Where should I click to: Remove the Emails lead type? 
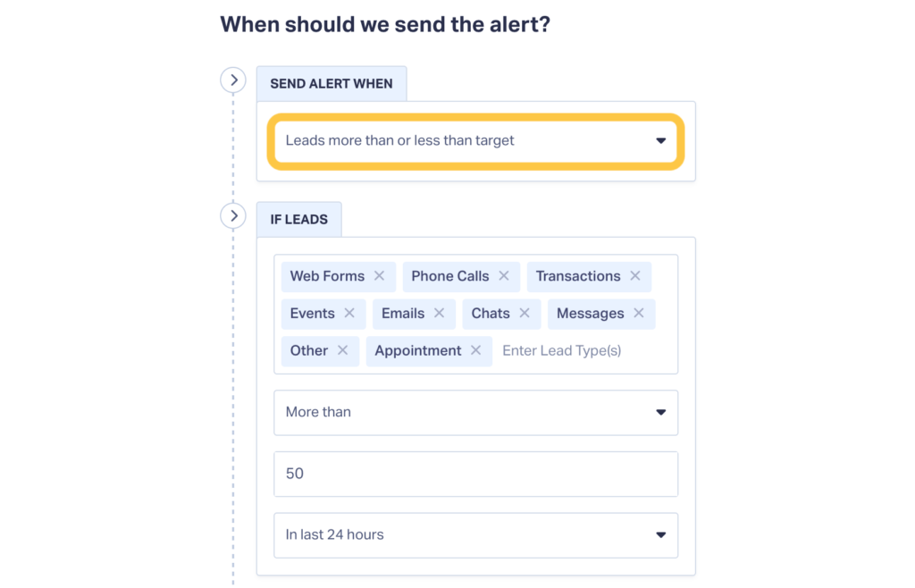coord(438,314)
